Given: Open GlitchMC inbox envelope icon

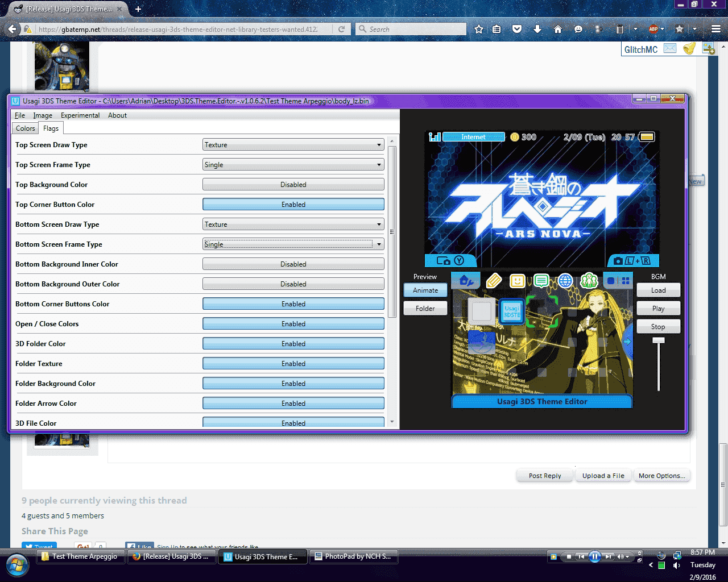Looking at the screenshot, I should click(670, 49).
